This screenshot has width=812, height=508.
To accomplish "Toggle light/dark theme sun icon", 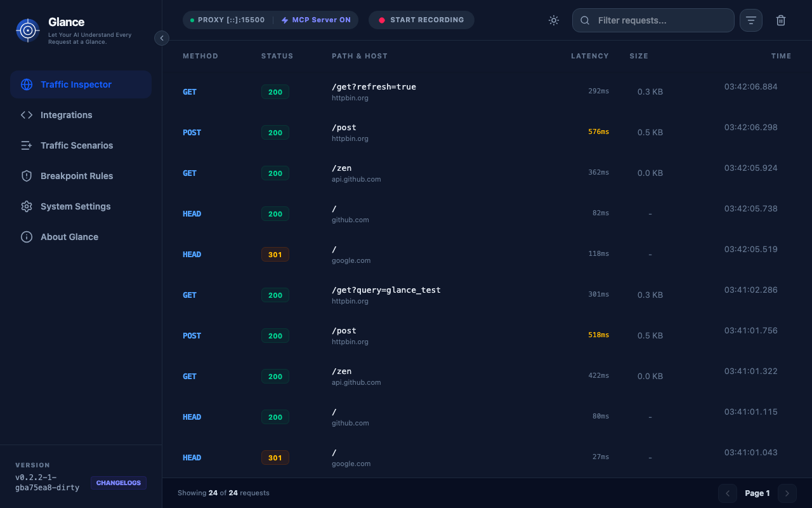I will click(x=554, y=20).
